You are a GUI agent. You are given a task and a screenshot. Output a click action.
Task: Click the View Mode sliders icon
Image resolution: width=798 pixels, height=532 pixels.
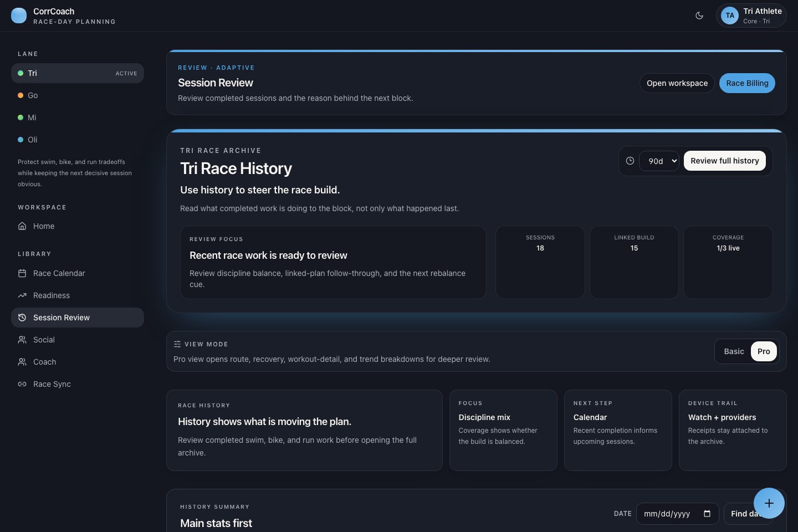(x=177, y=344)
